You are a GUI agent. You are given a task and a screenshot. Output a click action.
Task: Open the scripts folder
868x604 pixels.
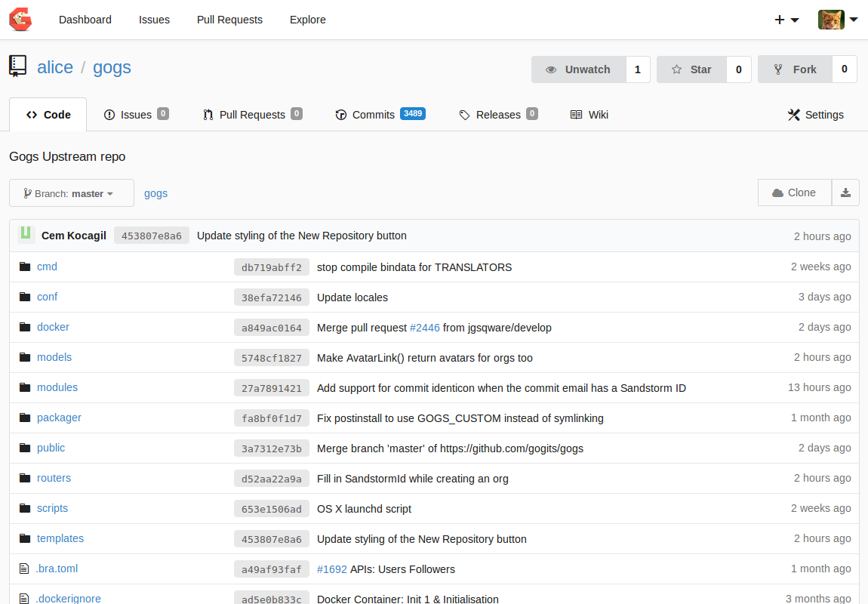click(53, 508)
